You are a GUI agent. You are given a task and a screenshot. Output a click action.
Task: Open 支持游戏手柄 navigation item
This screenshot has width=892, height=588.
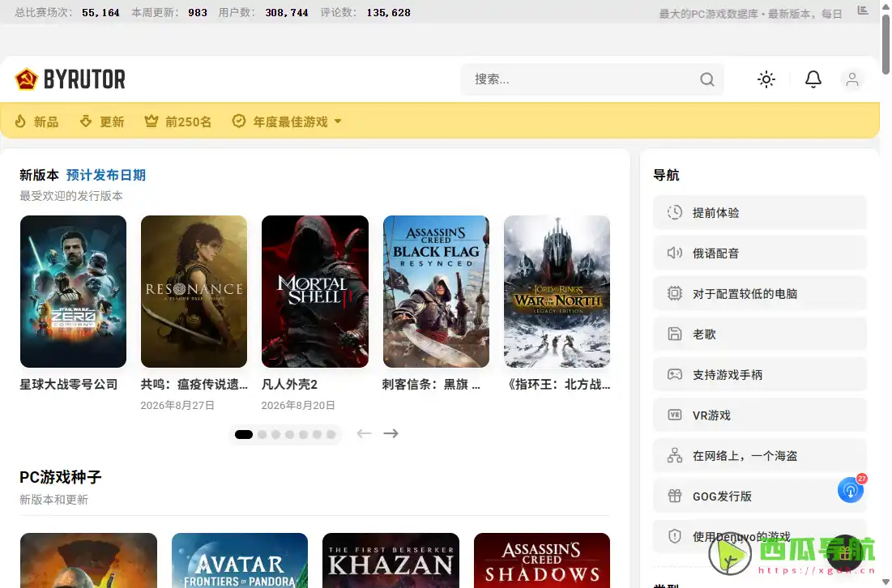pos(759,375)
